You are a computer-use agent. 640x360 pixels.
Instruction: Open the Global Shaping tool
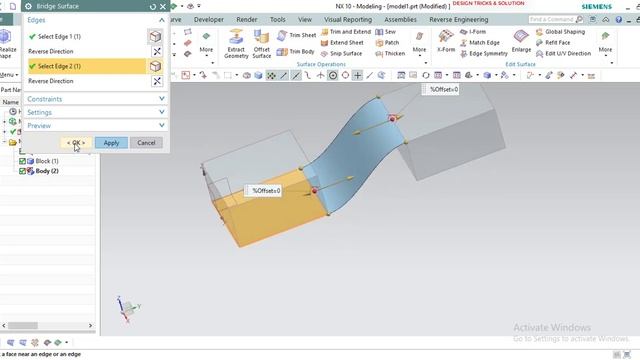pyautogui.click(x=560, y=31)
